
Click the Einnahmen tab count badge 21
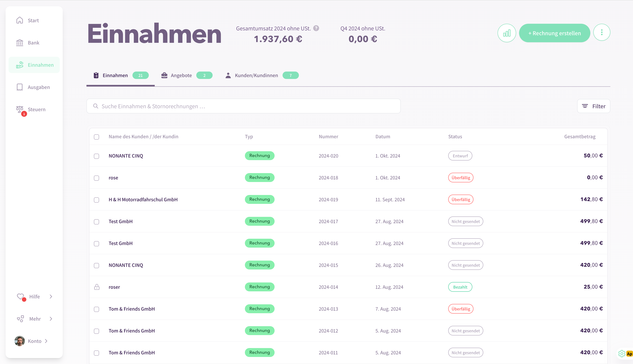click(x=140, y=75)
